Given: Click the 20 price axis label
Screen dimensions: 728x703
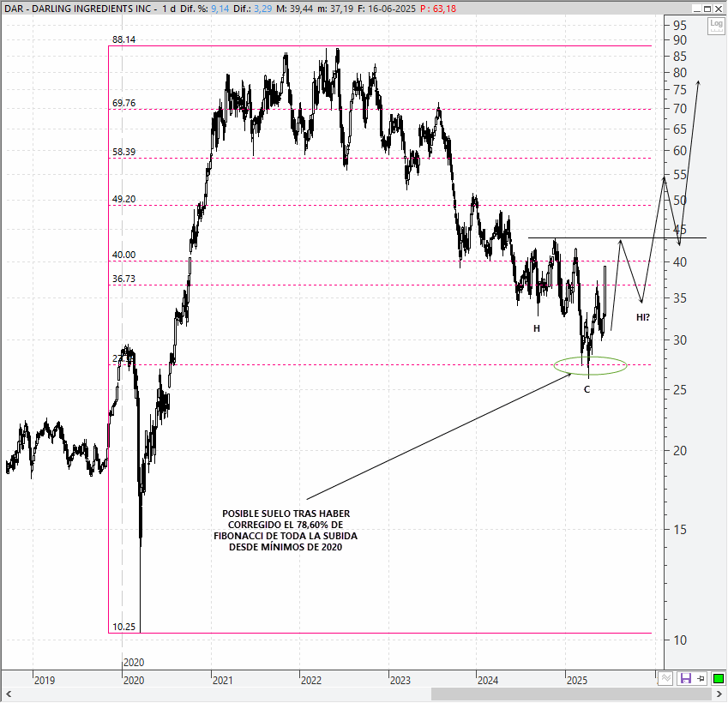Looking at the screenshot, I should point(680,451).
